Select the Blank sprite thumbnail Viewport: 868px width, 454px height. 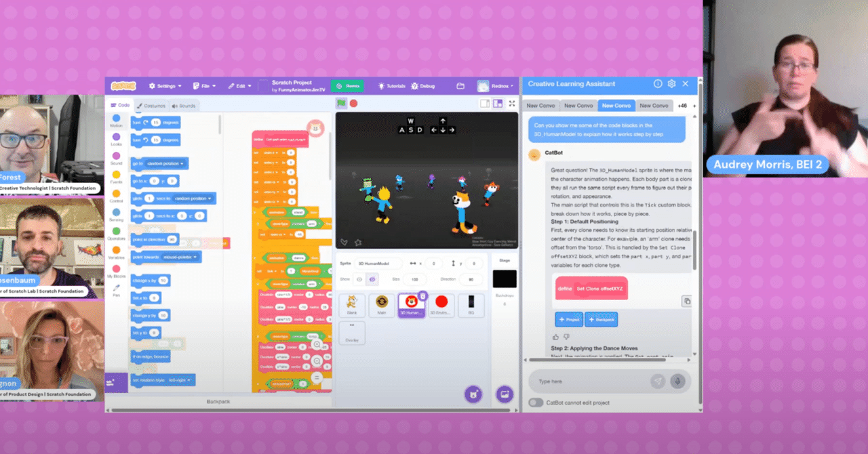pos(351,305)
